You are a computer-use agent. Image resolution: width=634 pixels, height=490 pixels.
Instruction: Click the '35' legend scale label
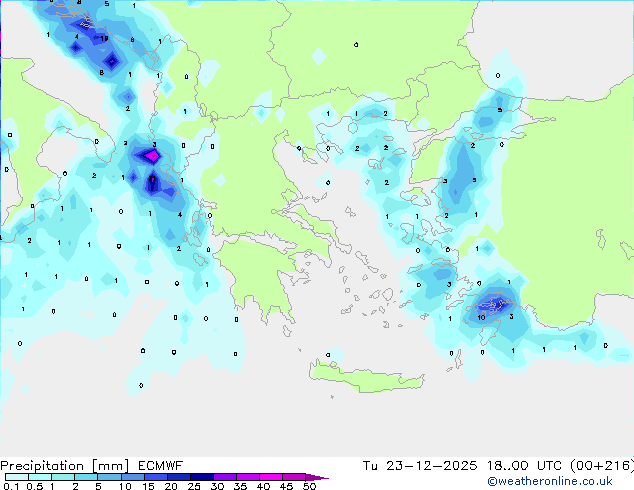240,486
